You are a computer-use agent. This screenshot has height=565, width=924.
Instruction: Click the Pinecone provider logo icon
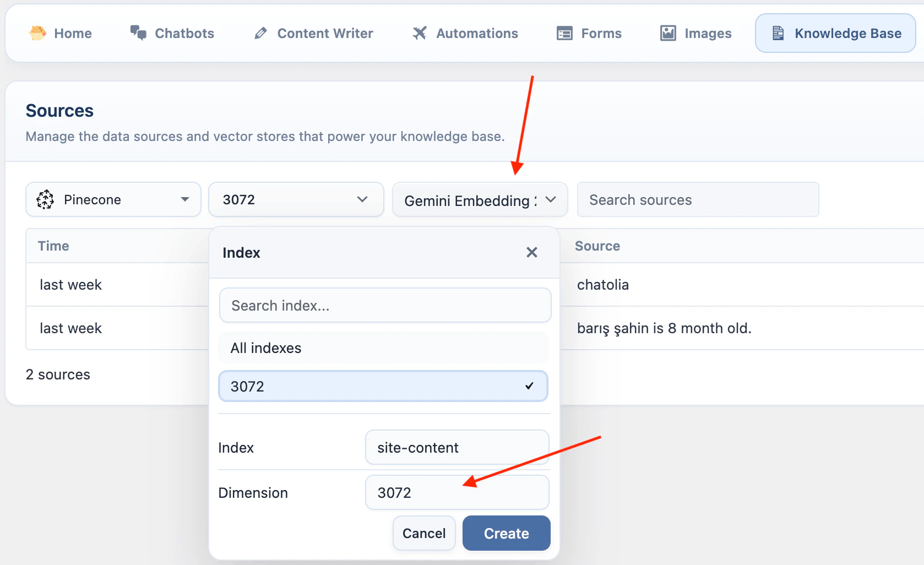tap(45, 199)
